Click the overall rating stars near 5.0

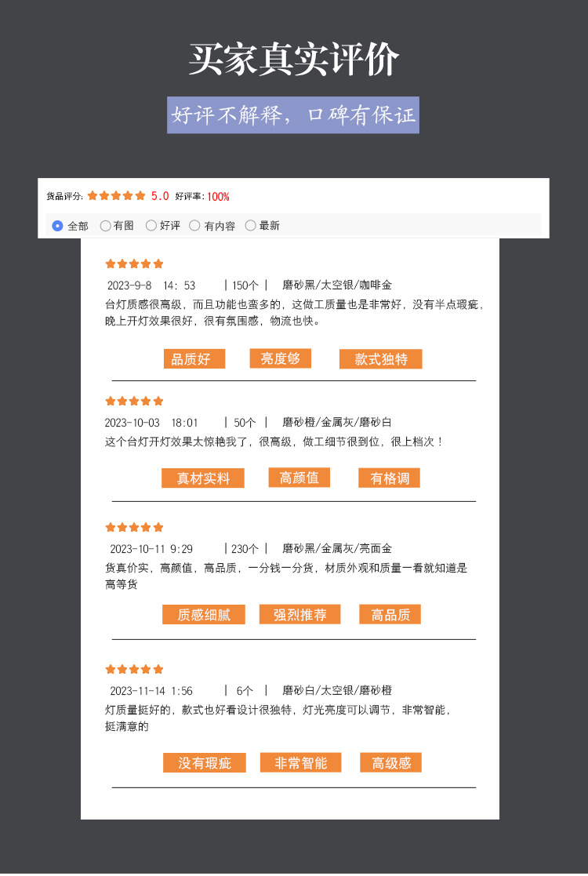coord(116,195)
